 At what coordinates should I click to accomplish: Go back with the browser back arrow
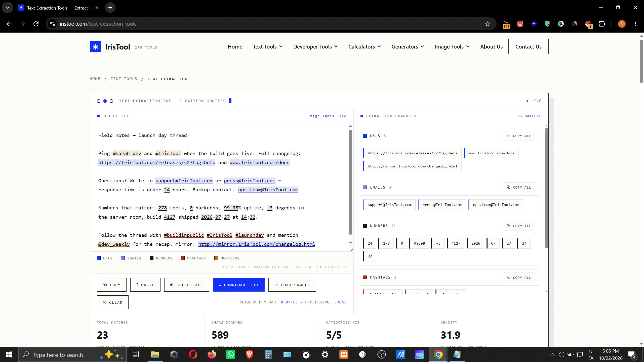click(9, 24)
